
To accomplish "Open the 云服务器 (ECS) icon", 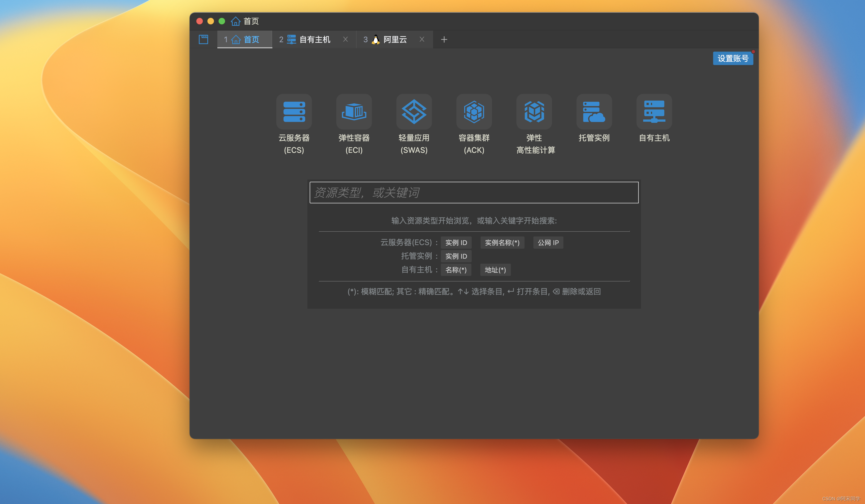I will click(x=294, y=111).
